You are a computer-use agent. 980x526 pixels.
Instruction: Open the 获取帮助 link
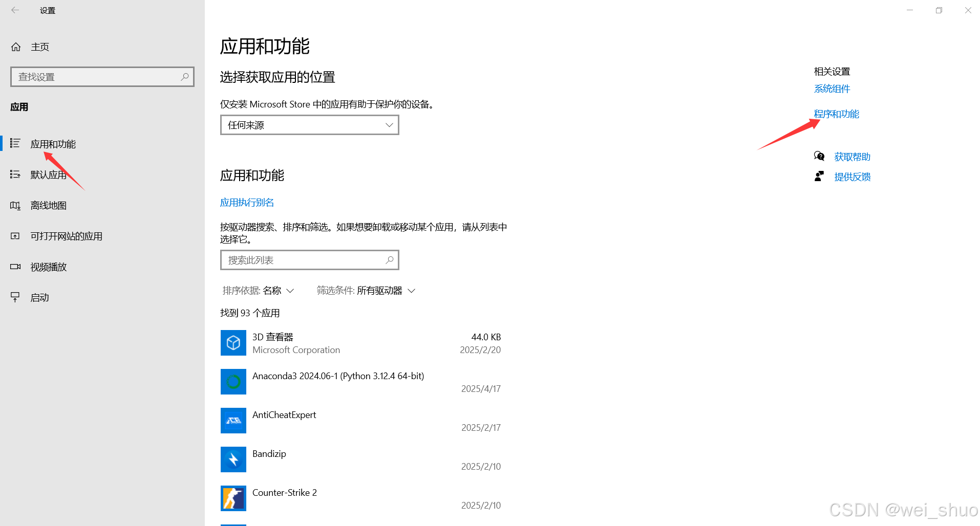(853, 157)
